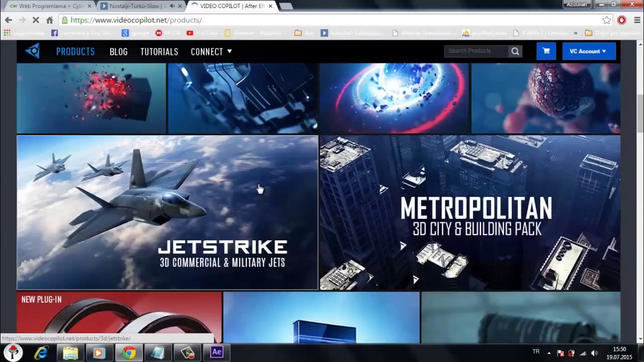
Task: Open the Windows Start menu
Action: 14,352
